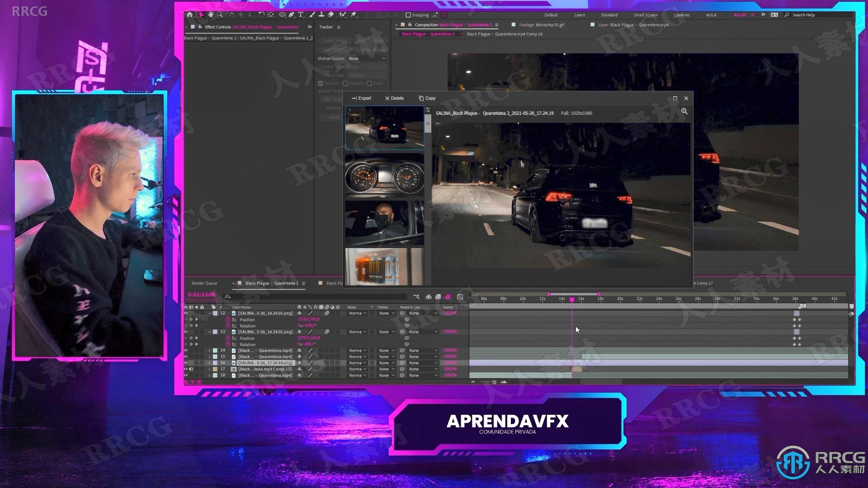868x488 pixels.
Task: Expand layer 14 properties
Action: 209,351
